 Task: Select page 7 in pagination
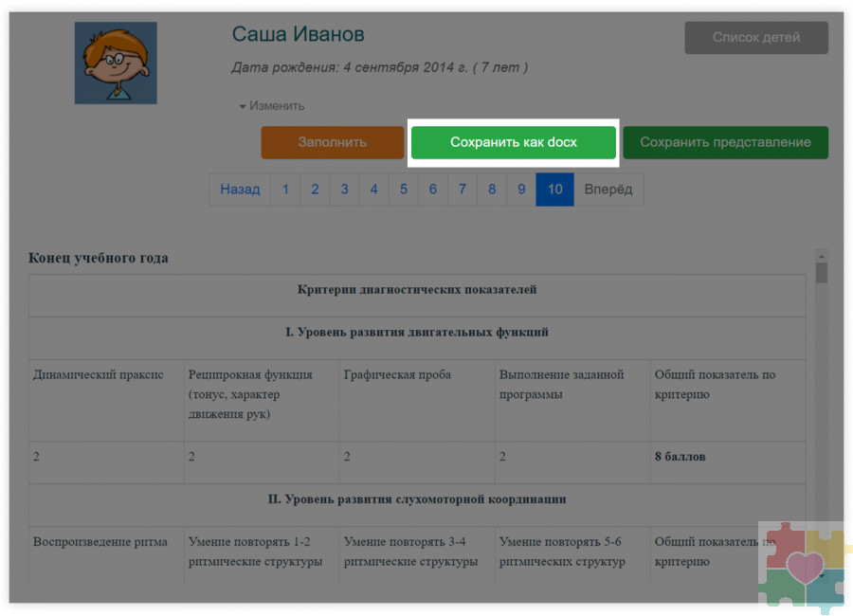tap(462, 190)
